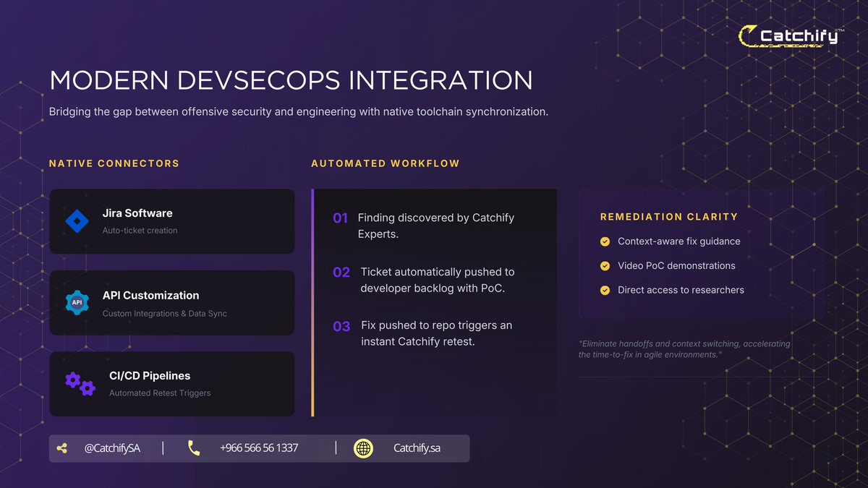Screen dimensions: 868x488
Task: Click the 'Auto-ticket creation' subtitle
Action: (x=140, y=231)
